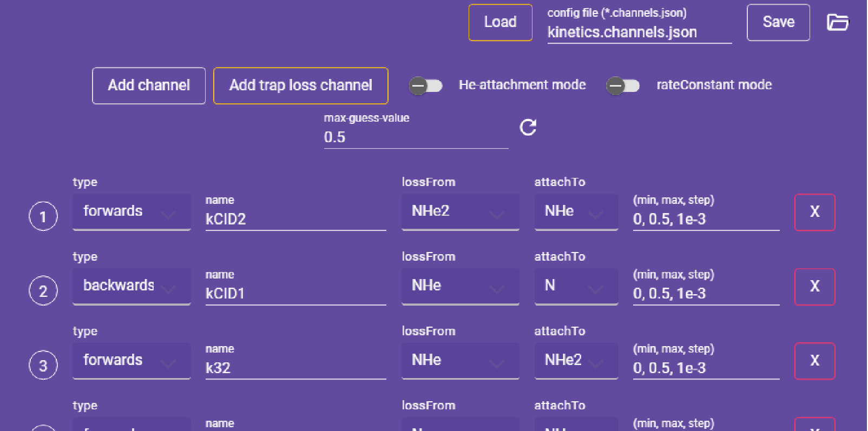Viewport: 868px width, 431px height.
Task: Click the Add trap loss channel button
Action: 300,85
